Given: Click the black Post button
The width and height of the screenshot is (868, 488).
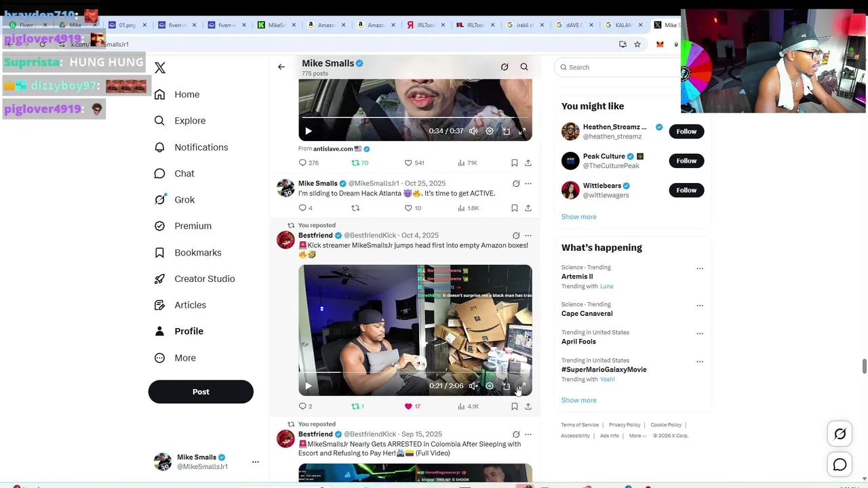Looking at the screenshot, I should 201,392.
